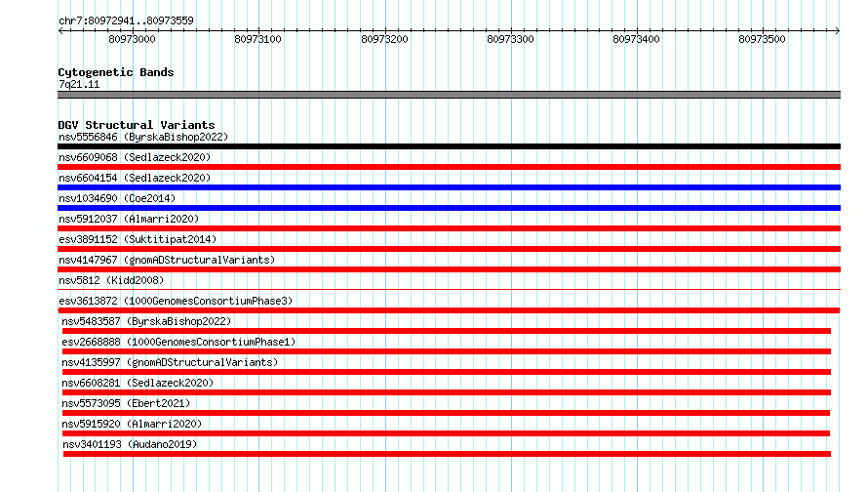Screen dimensions: 868x492
Task: Open nsv5912037 (Almarri2020) variant label
Action: (x=129, y=219)
